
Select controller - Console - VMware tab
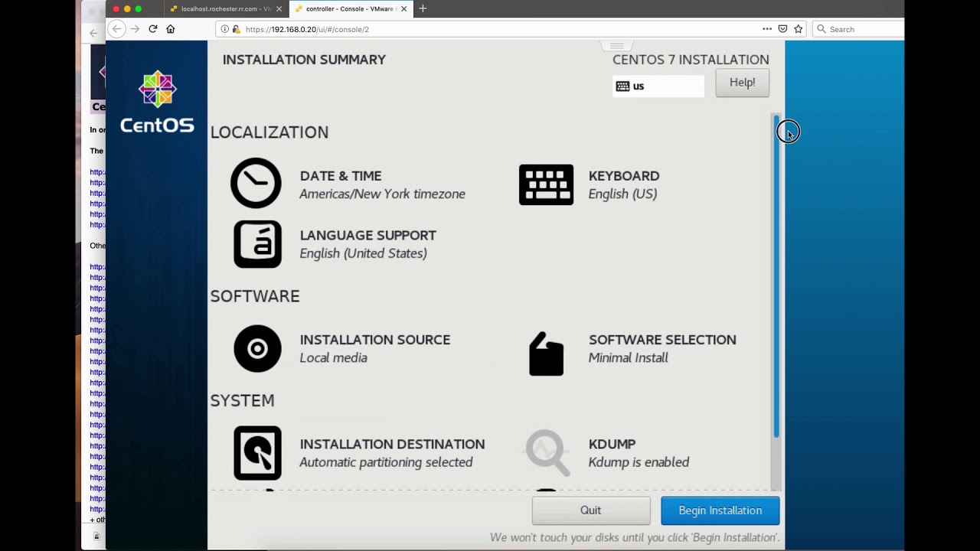coord(351,9)
